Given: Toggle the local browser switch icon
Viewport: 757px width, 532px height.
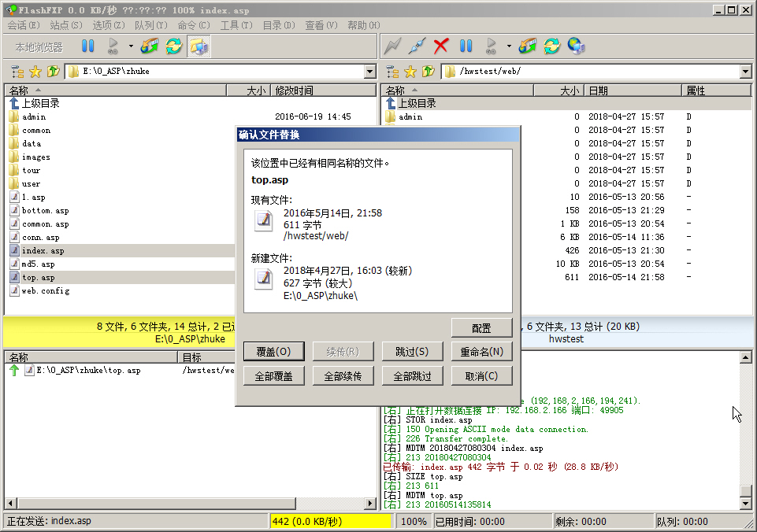Looking at the screenshot, I should (198, 46).
